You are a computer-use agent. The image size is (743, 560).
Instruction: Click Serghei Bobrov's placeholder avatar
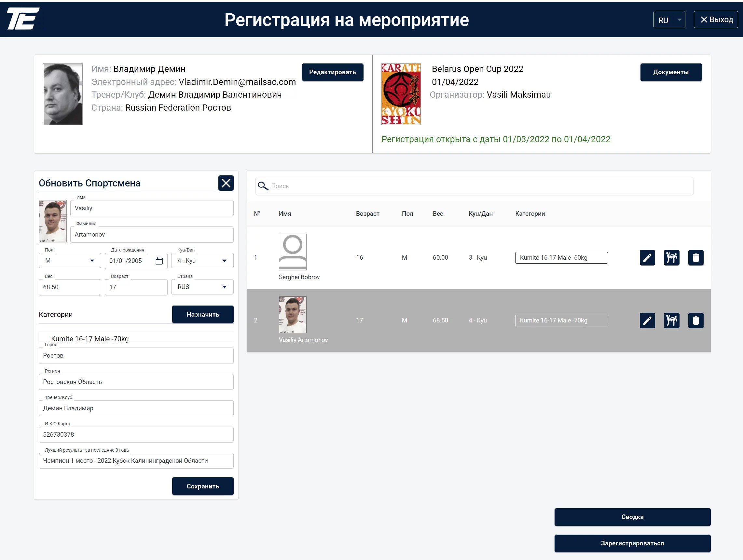click(293, 252)
